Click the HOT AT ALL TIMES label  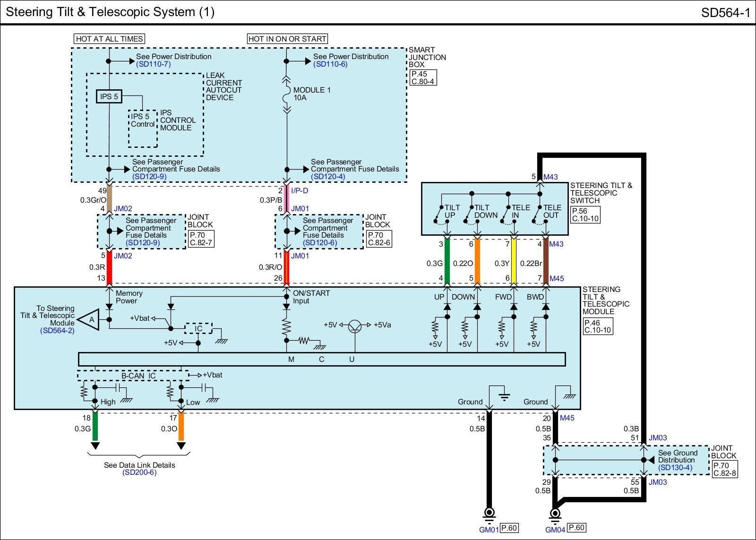tap(109, 39)
